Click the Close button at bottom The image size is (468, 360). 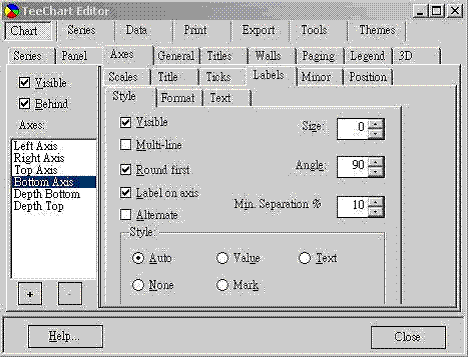[x=408, y=337]
